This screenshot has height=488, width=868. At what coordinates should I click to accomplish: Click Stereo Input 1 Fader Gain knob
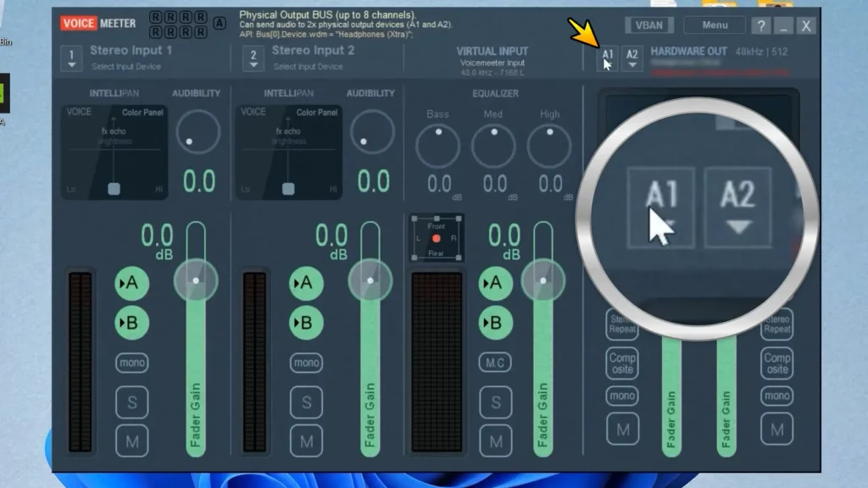coord(196,281)
